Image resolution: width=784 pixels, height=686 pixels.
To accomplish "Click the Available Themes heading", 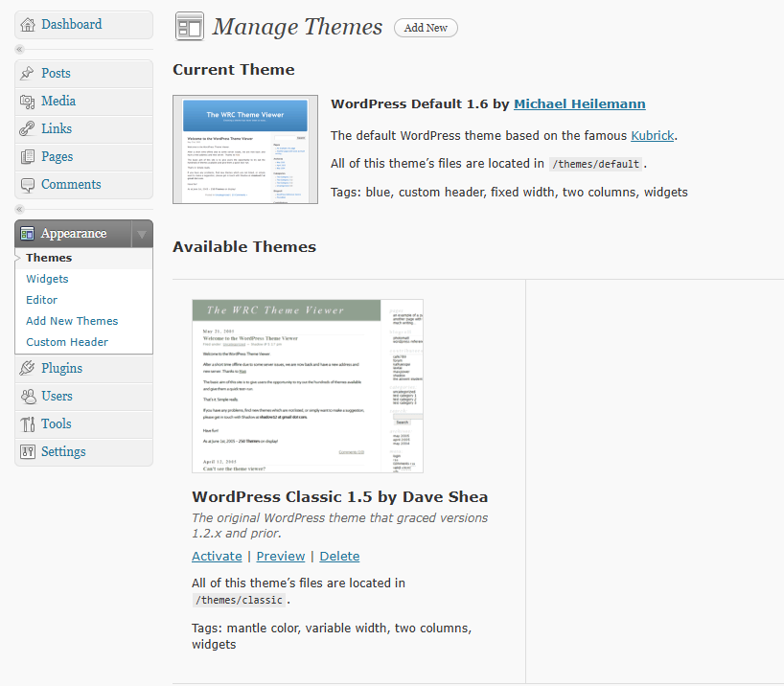I will click(244, 247).
